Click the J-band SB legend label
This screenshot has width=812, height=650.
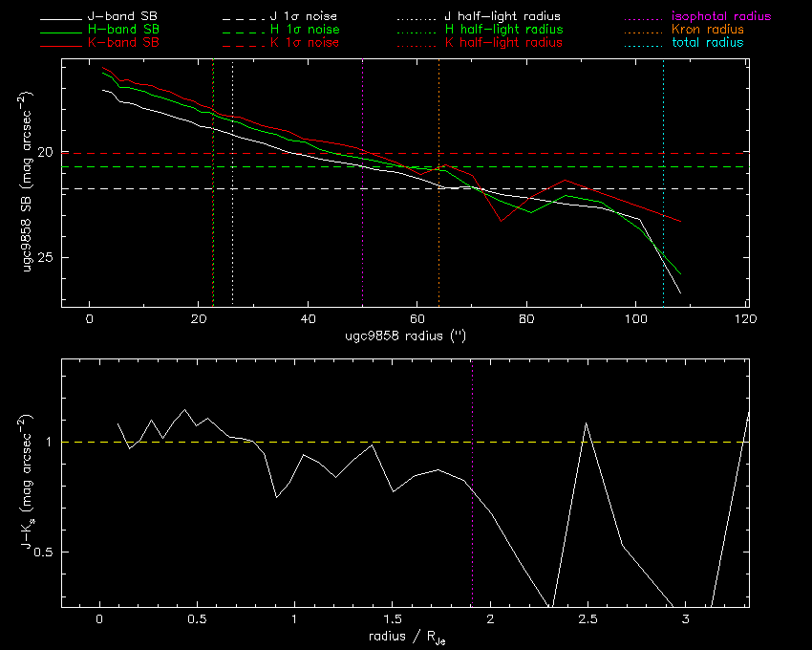(x=122, y=16)
